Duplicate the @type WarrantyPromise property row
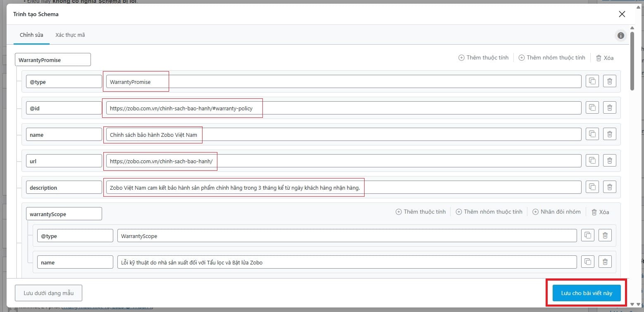Image resolution: width=644 pixels, height=312 pixels. (592, 81)
